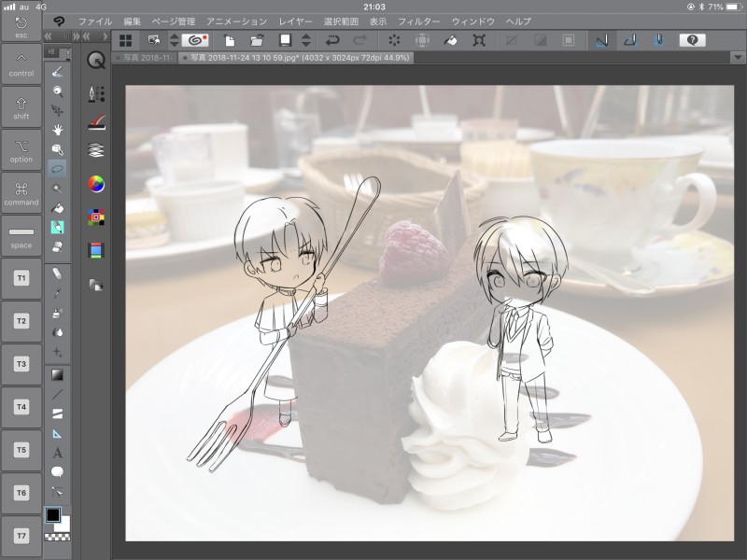Click the New file icon

click(x=230, y=40)
